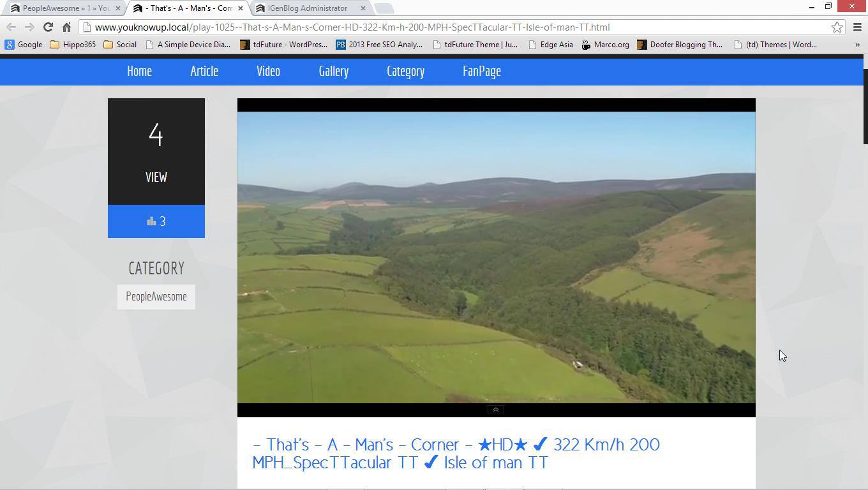
Task: Open the Chrome menu button
Action: click(857, 27)
